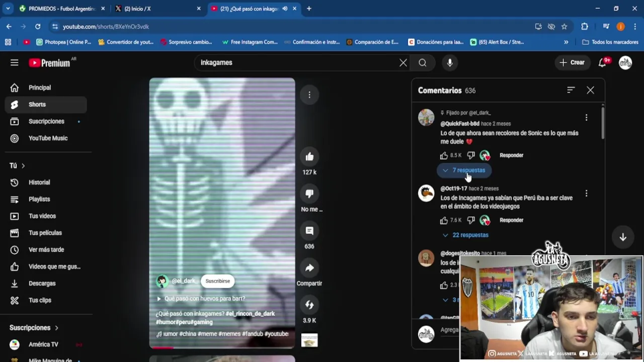Open the account avatar menu
Screen dimensions: 644x362
(x=625, y=62)
